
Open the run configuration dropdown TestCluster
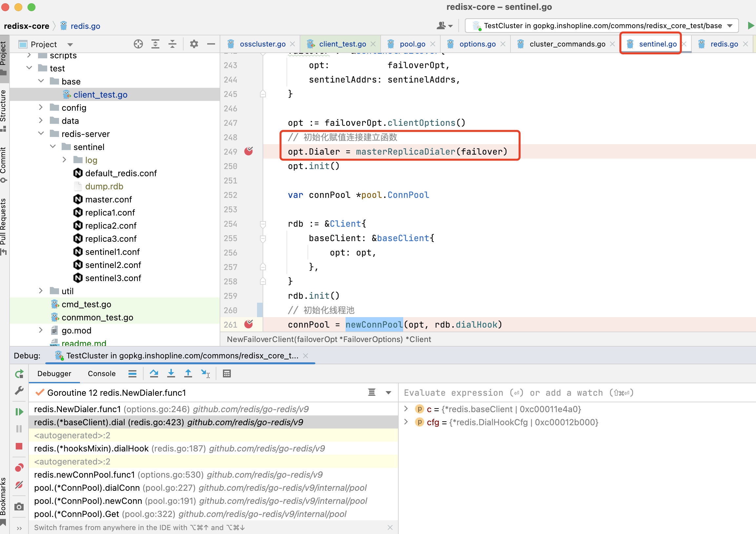tap(601, 26)
